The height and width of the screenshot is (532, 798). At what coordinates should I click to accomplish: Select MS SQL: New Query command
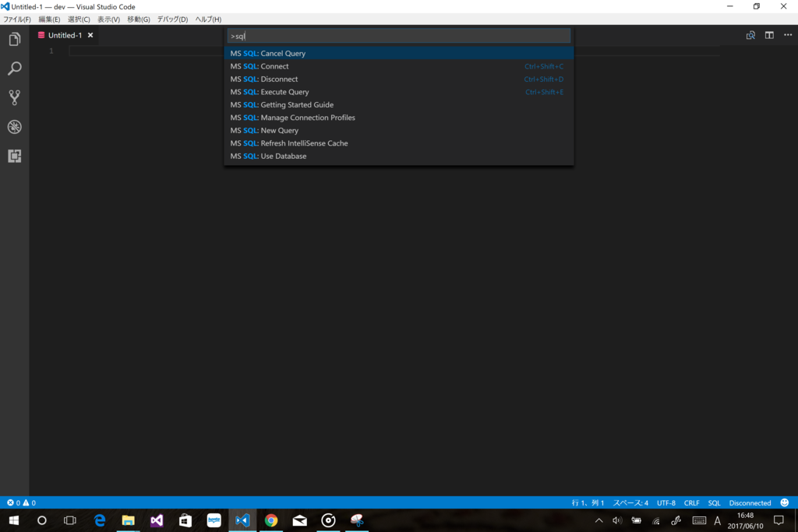398,130
